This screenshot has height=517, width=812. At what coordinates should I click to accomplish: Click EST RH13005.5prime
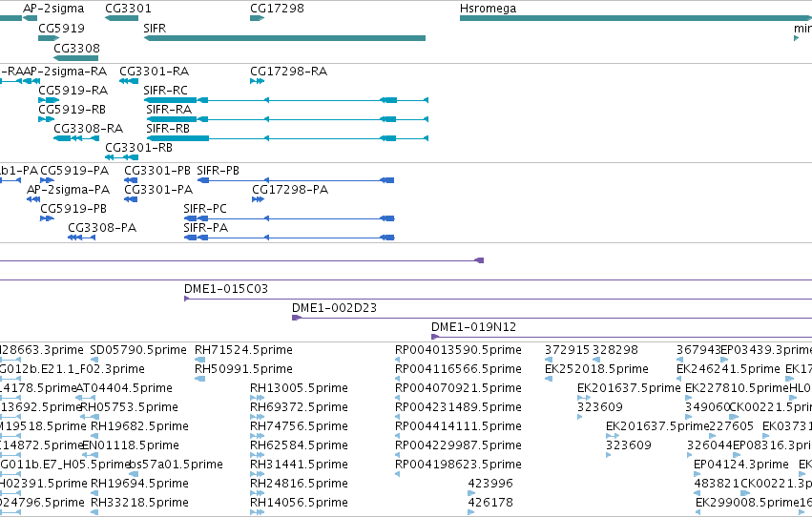click(299, 388)
